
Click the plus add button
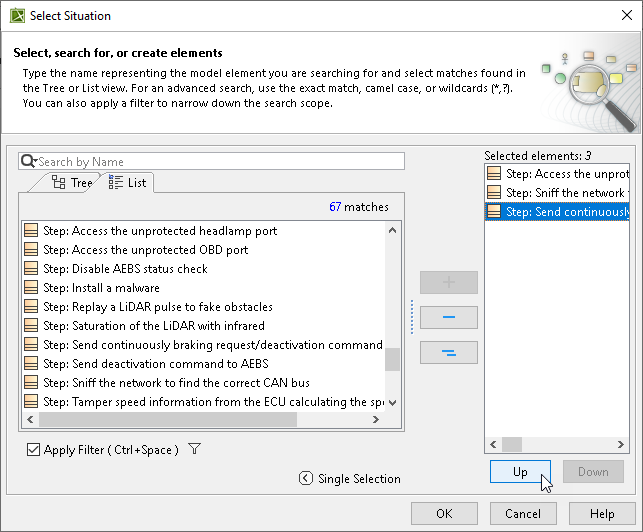click(x=448, y=282)
